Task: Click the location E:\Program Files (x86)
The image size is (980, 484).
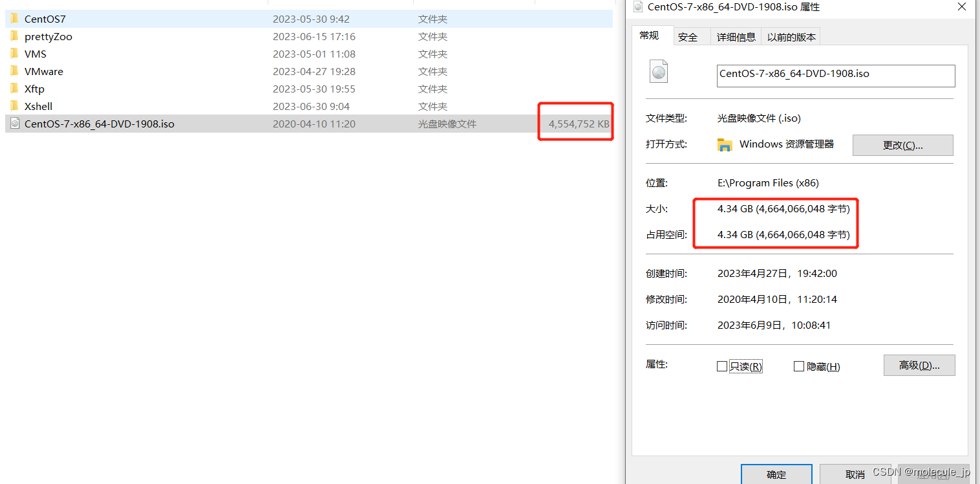Action: pyautogui.click(x=768, y=183)
